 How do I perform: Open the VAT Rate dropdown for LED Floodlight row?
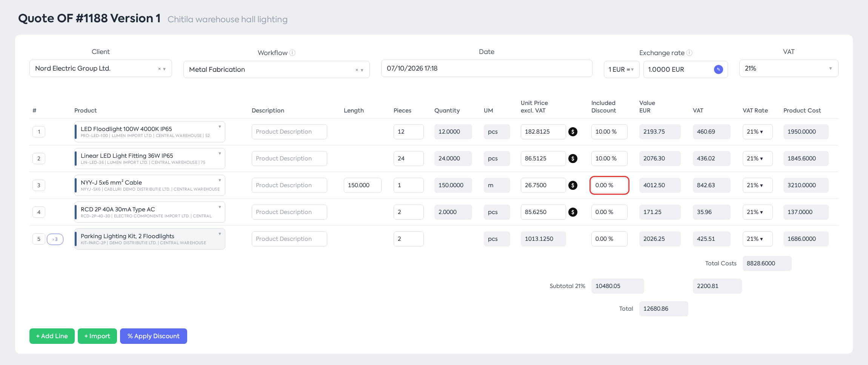tap(757, 132)
